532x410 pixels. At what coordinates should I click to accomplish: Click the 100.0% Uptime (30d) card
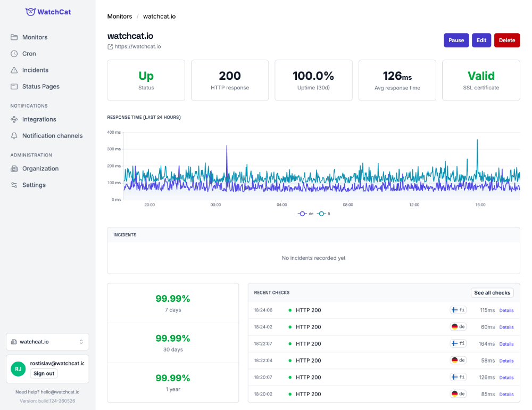coord(313,80)
